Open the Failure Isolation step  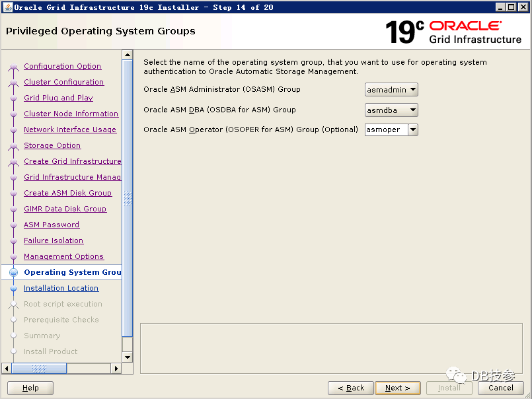[54, 240]
